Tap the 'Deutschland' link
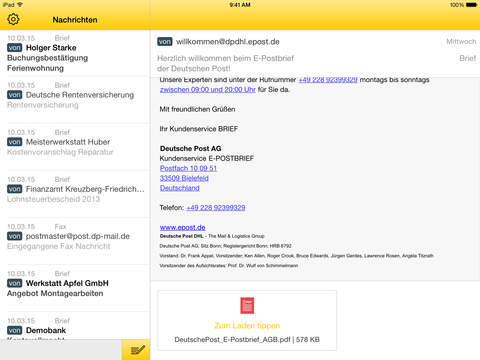This screenshot has width=480, height=360. click(x=180, y=188)
